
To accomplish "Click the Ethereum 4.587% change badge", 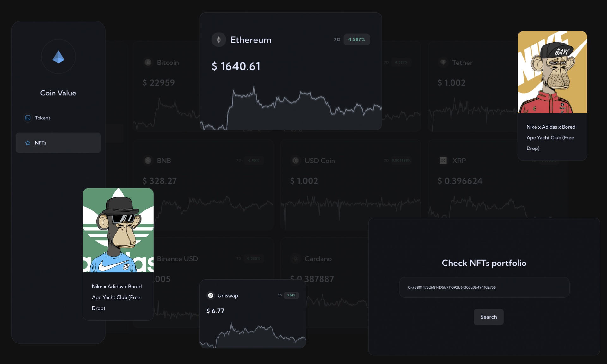I will [x=357, y=39].
